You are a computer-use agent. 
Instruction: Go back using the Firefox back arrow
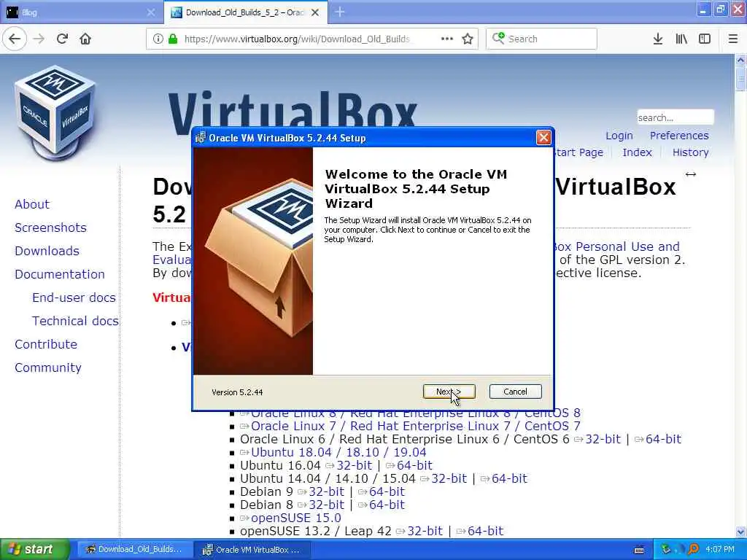pos(15,39)
